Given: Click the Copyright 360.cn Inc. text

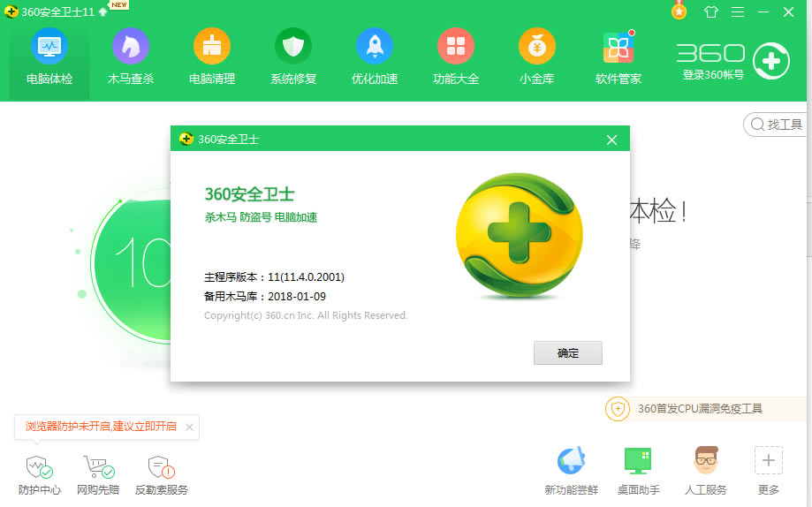Looking at the screenshot, I should 306,315.
